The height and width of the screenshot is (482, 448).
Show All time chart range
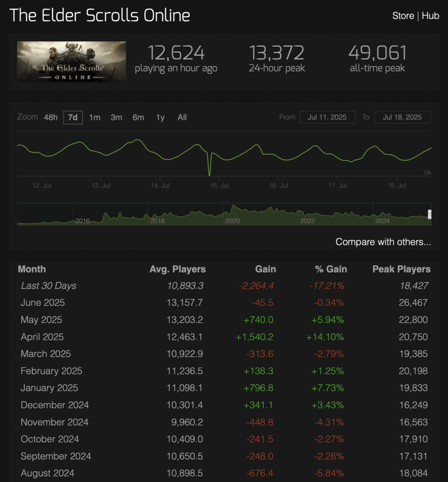tap(182, 117)
